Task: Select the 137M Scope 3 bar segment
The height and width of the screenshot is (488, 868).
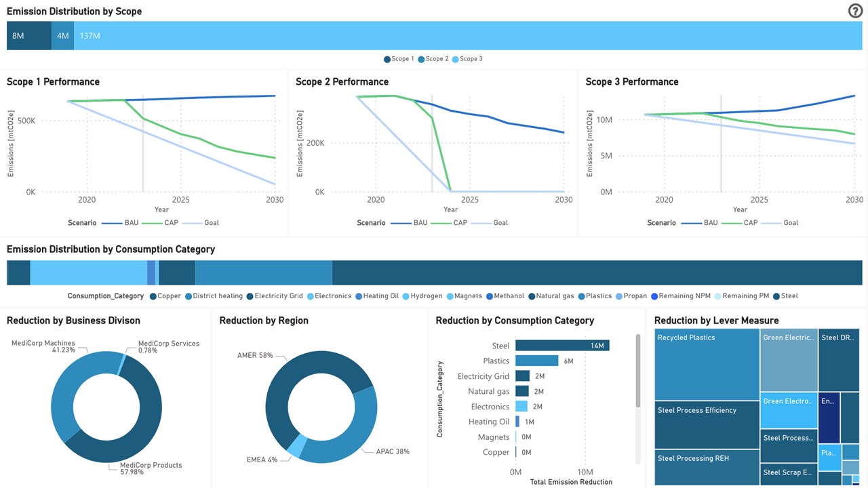Action: pyautogui.click(x=468, y=35)
